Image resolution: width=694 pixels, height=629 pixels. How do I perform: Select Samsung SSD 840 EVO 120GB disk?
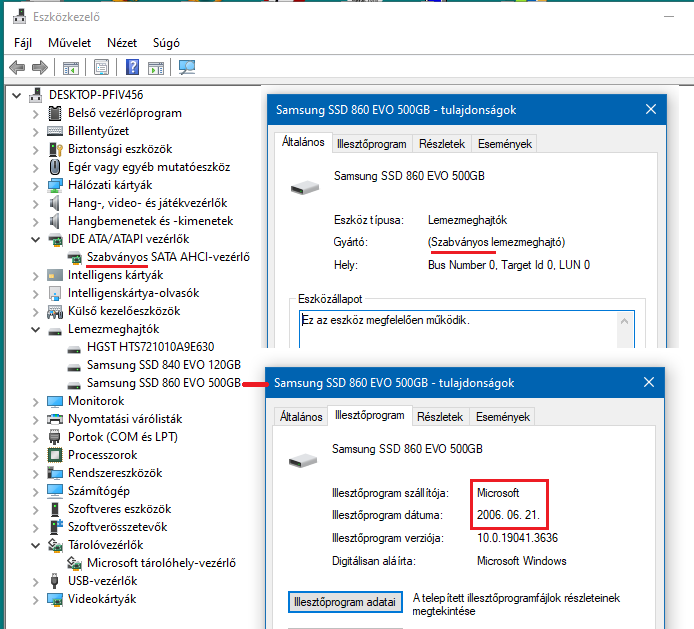click(164, 365)
